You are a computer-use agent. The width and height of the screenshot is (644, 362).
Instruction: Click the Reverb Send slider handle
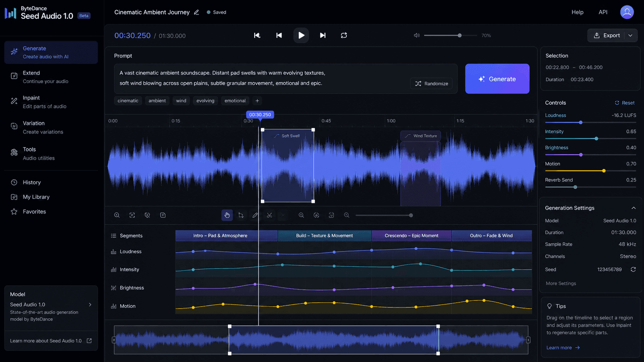(x=575, y=187)
